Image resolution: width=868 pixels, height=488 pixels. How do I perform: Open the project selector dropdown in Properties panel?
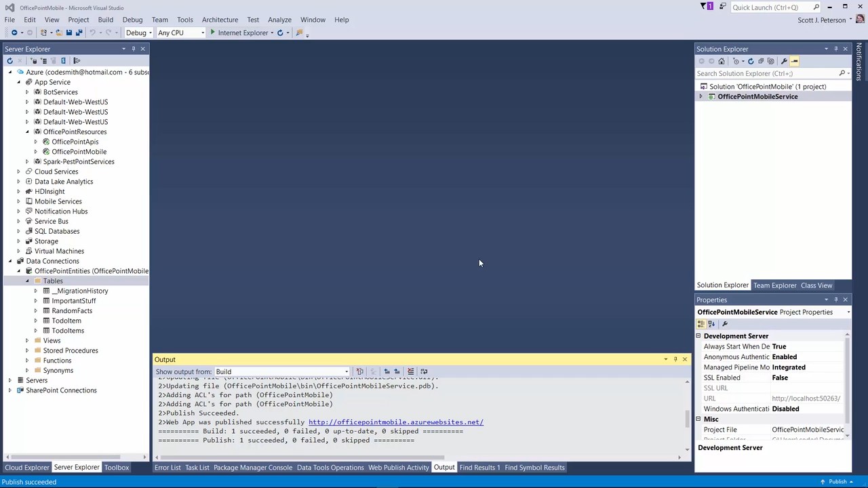click(x=848, y=312)
